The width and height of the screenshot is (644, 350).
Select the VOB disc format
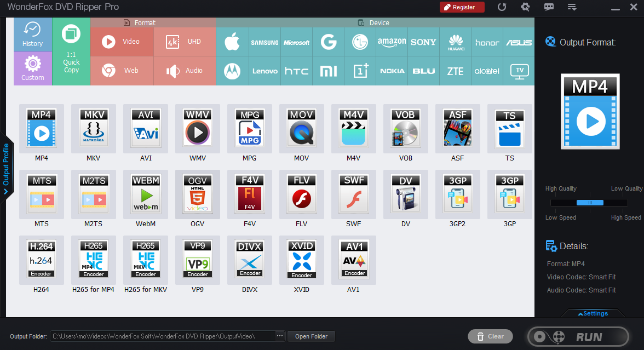coord(406,128)
